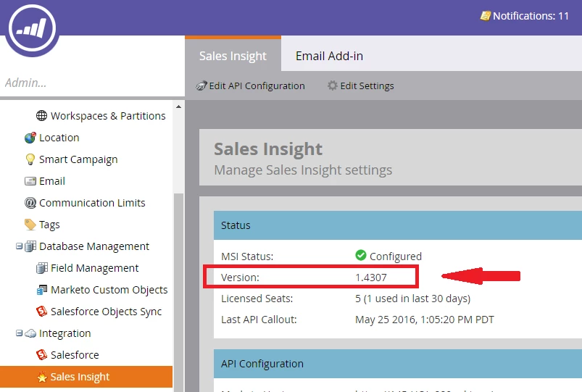
Task: Click the Version: label
Action: 240,278
